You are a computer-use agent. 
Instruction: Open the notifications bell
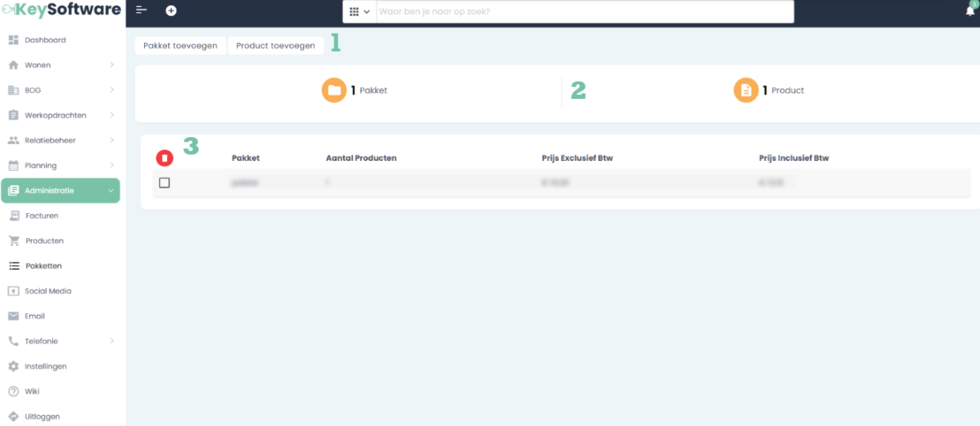pyautogui.click(x=970, y=10)
